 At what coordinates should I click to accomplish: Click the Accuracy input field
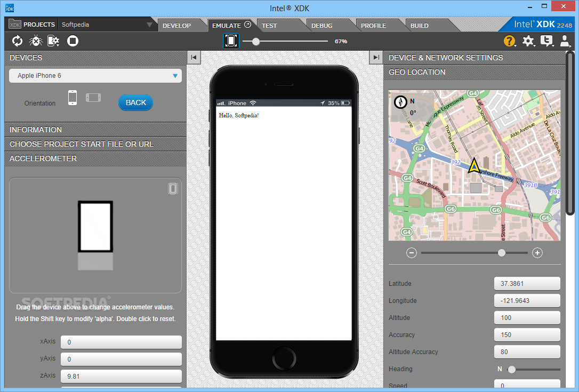click(x=527, y=335)
